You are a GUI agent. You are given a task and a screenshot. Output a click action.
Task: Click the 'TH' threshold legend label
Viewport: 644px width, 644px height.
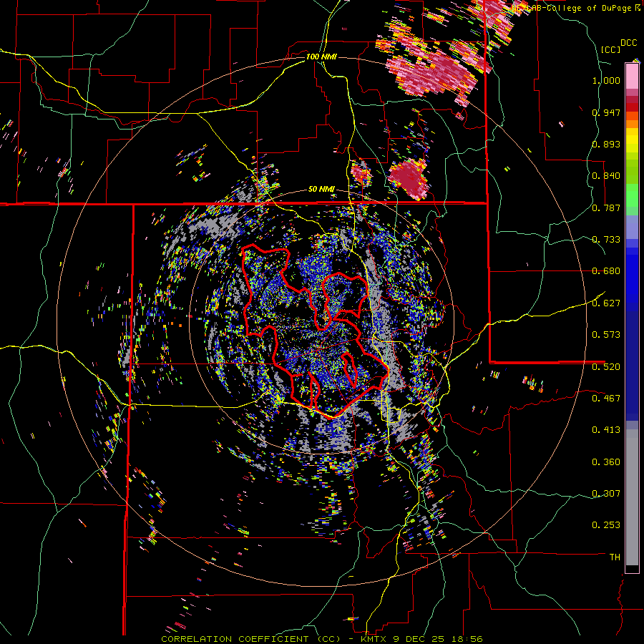tap(615, 557)
